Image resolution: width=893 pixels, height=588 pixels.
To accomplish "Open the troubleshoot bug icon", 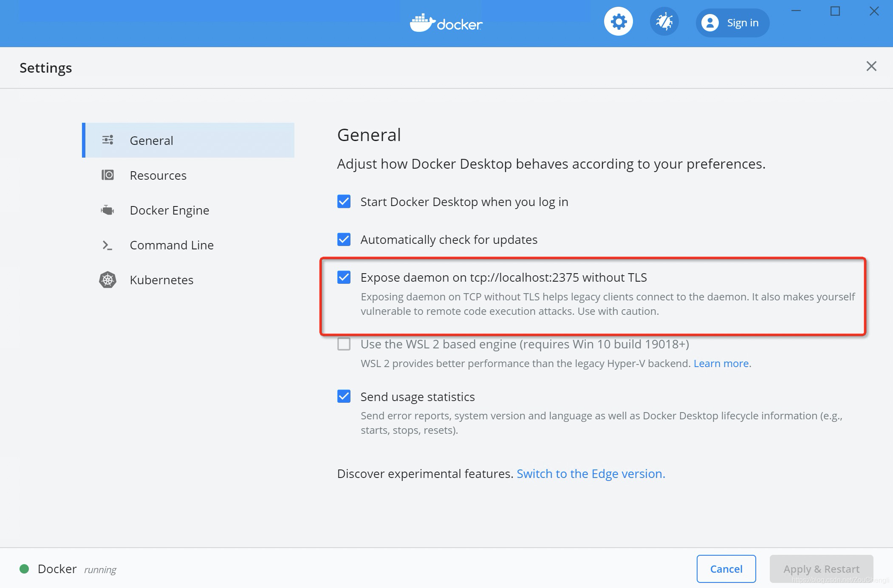I will click(x=664, y=22).
